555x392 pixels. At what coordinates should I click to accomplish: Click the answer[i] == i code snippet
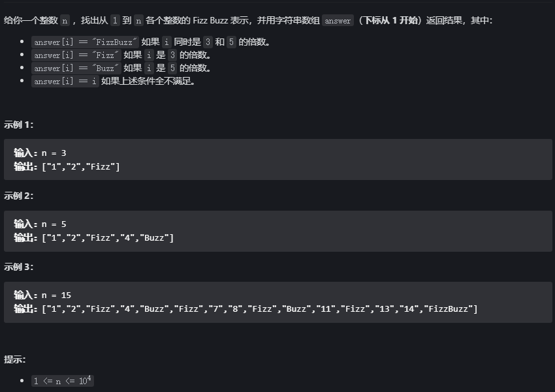point(65,82)
